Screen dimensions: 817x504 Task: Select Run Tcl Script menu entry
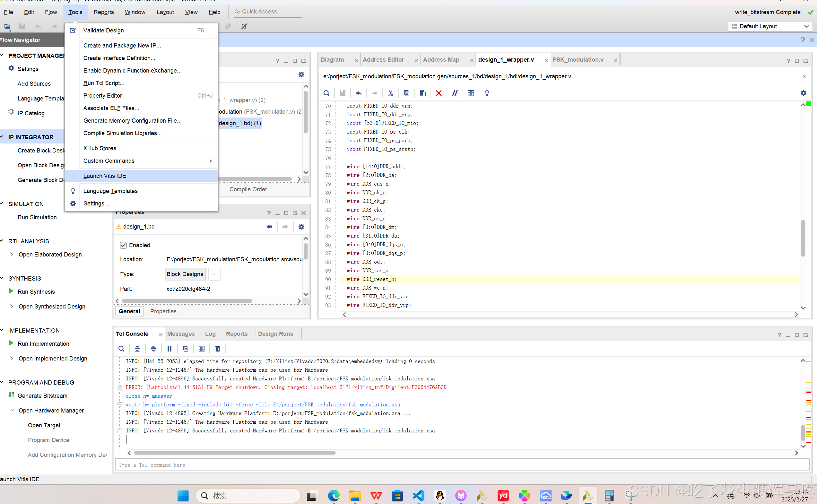[x=141, y=83]
